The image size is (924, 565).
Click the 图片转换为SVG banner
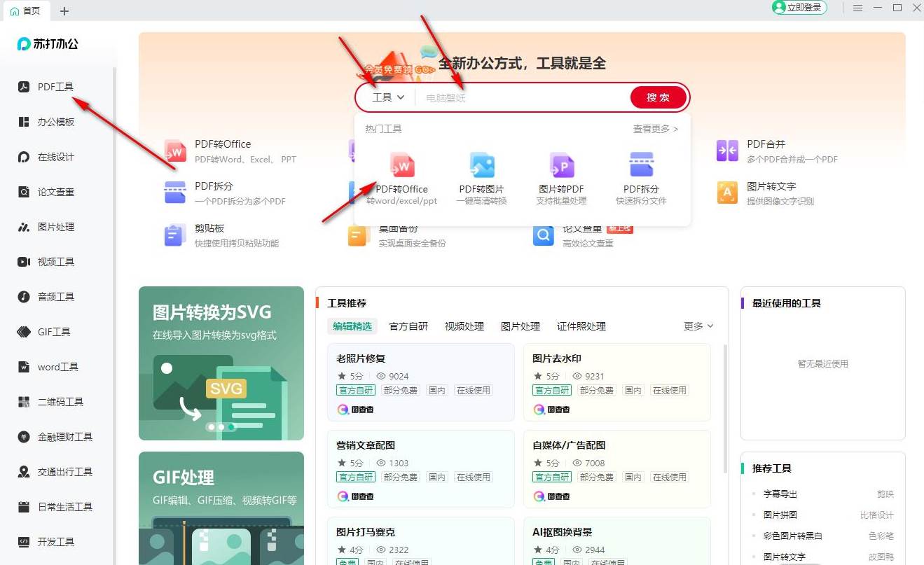(221, 363)
